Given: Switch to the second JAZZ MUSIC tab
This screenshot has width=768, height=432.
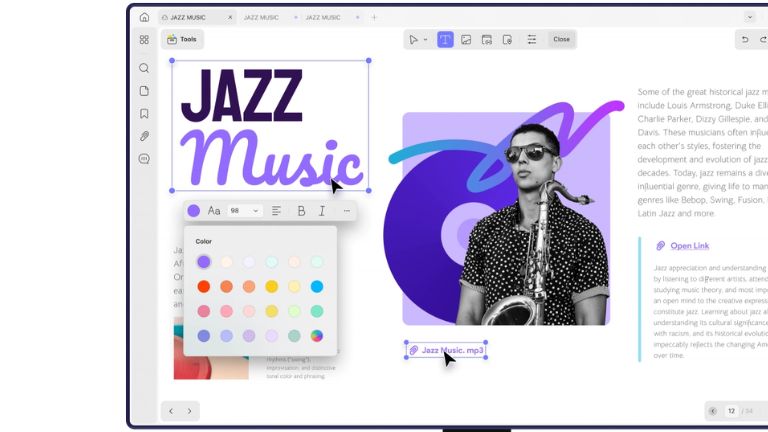Looking at the screenshot, I should pos(261,17).
